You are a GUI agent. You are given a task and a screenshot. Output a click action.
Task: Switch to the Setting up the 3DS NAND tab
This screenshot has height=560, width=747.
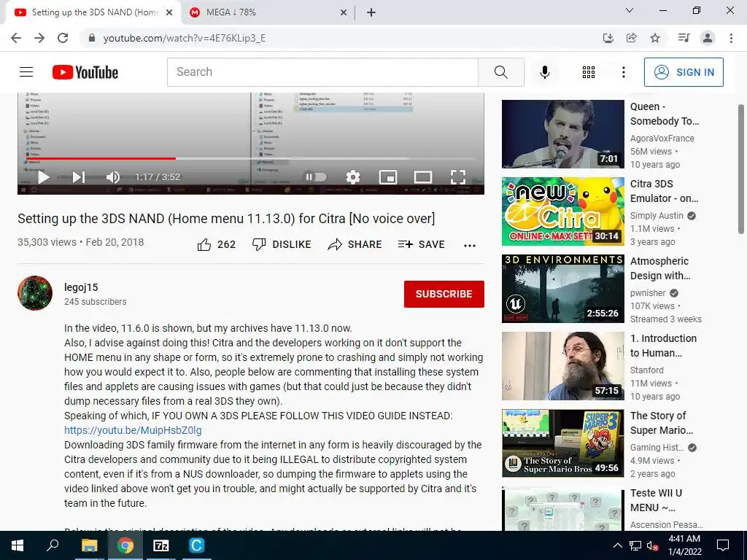click(93, 12)
